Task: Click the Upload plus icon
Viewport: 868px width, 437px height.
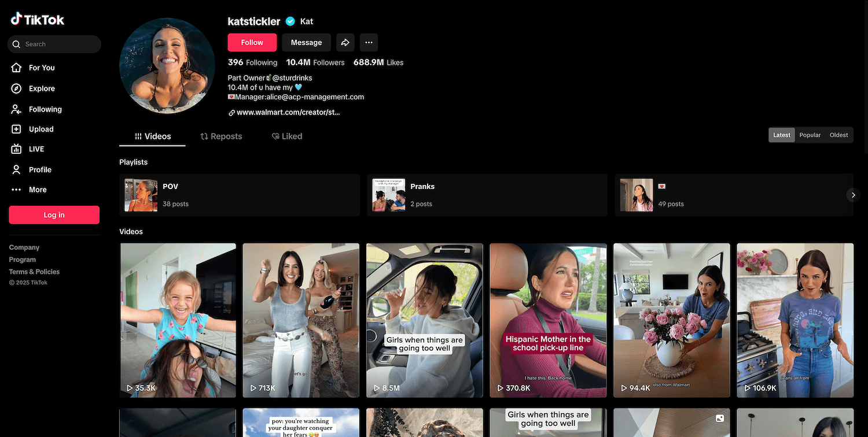Action: point(17,129)
